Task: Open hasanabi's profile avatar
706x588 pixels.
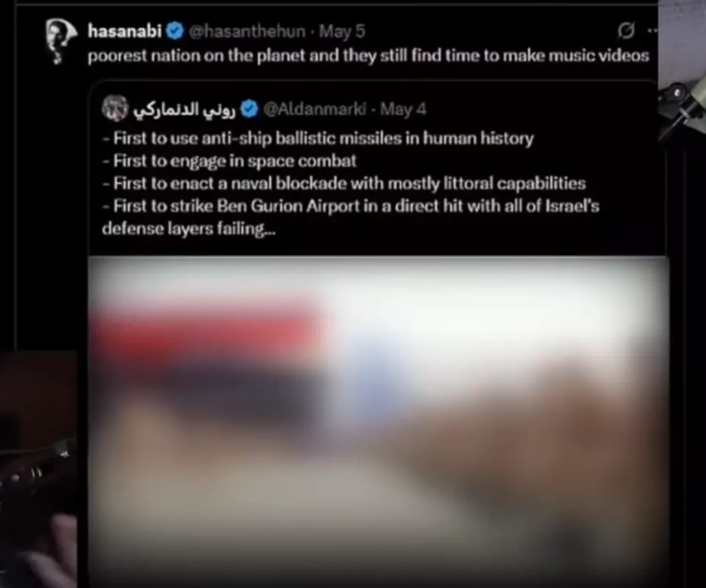Action: (x=61, y=41)
